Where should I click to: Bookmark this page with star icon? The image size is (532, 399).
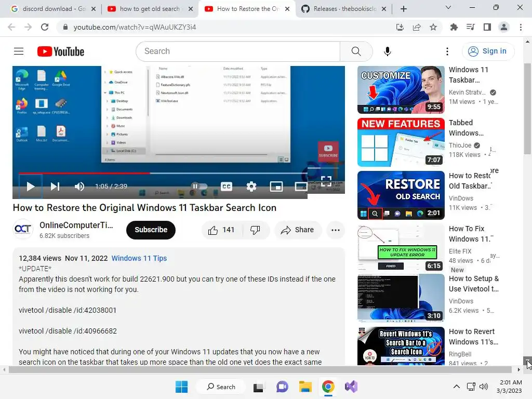click(x=433, y=27)
